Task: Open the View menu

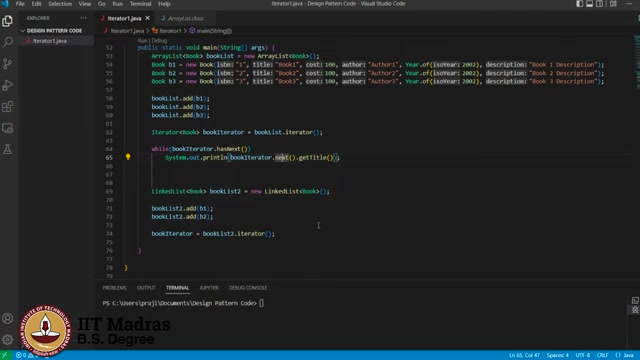Action: (x=84, y=4)
